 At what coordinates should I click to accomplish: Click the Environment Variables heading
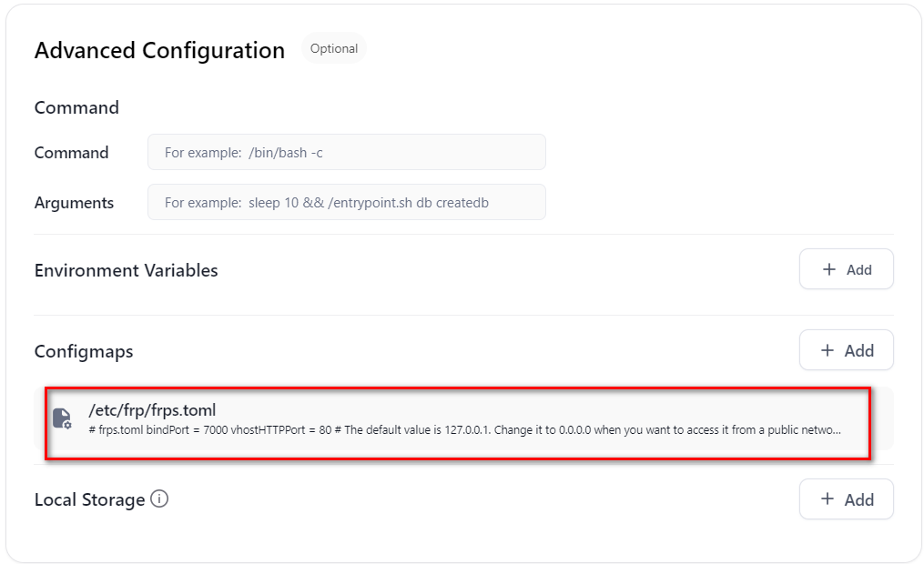tap(126, 270)
